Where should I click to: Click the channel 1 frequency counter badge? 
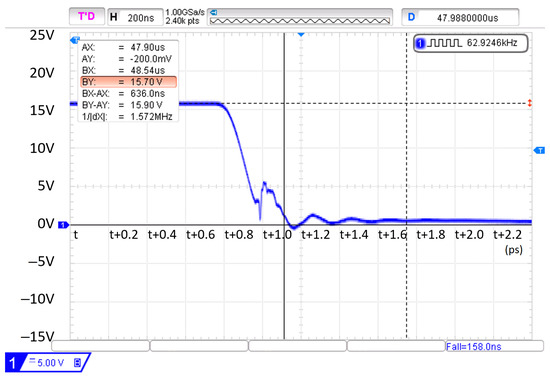click(470, 43)
